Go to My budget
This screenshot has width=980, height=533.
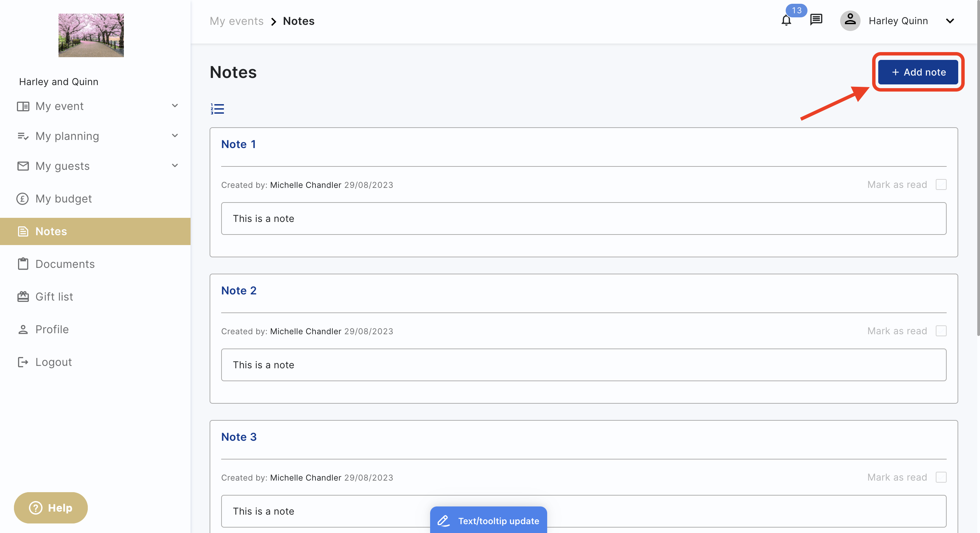coord(95,198)
